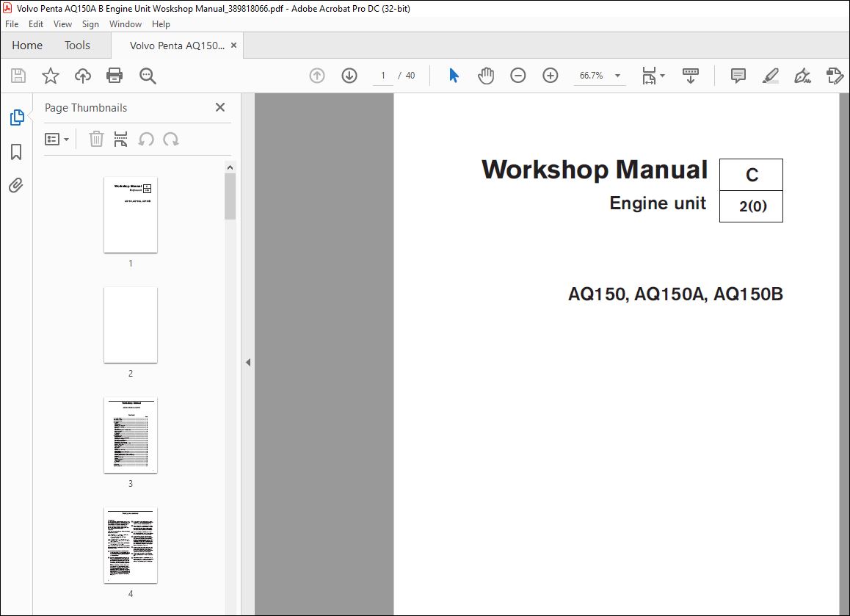Zoom out with minus icon
This screenshot has height=616, width=850.
518,76
